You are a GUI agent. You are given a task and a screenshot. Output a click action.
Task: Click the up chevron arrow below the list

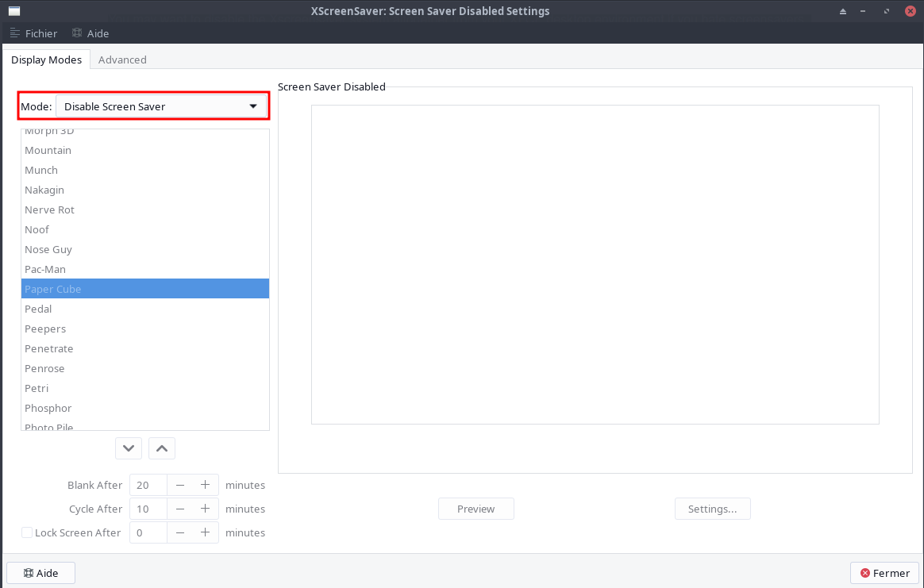[162, 448]
